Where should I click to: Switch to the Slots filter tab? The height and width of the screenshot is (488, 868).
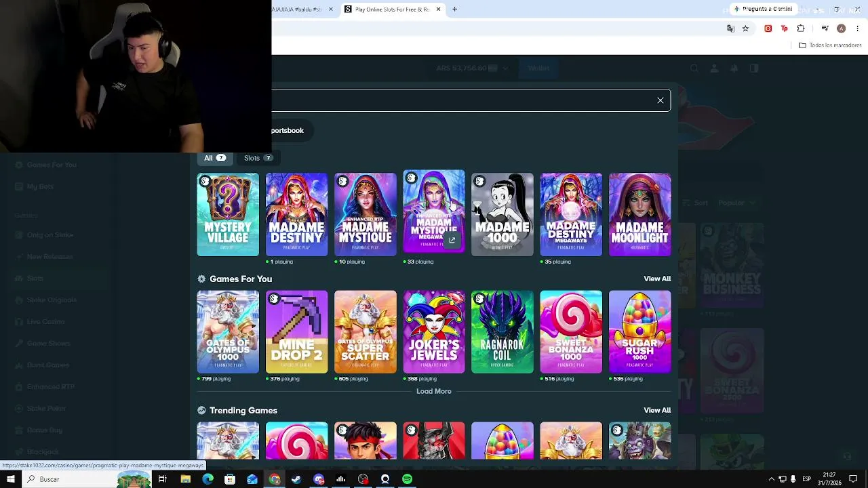(x=258, y=158)
